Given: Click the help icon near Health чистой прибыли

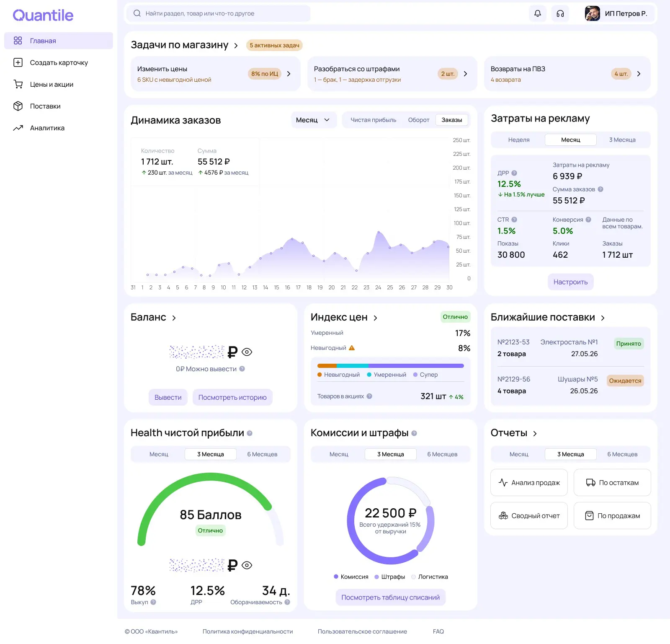Looking at the screenshot, I should click(250, 433).
